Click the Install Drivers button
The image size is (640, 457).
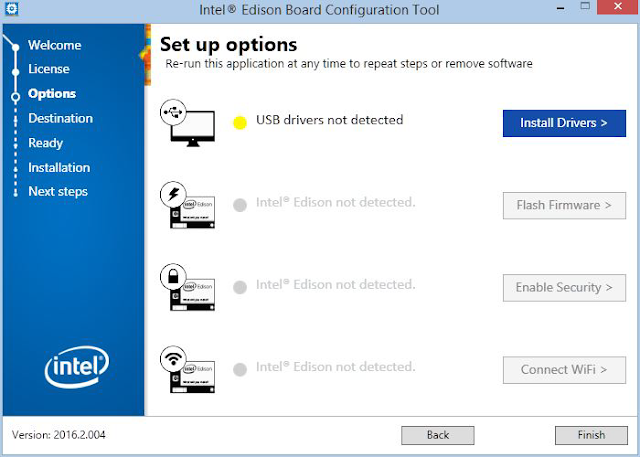pos(564,123)
